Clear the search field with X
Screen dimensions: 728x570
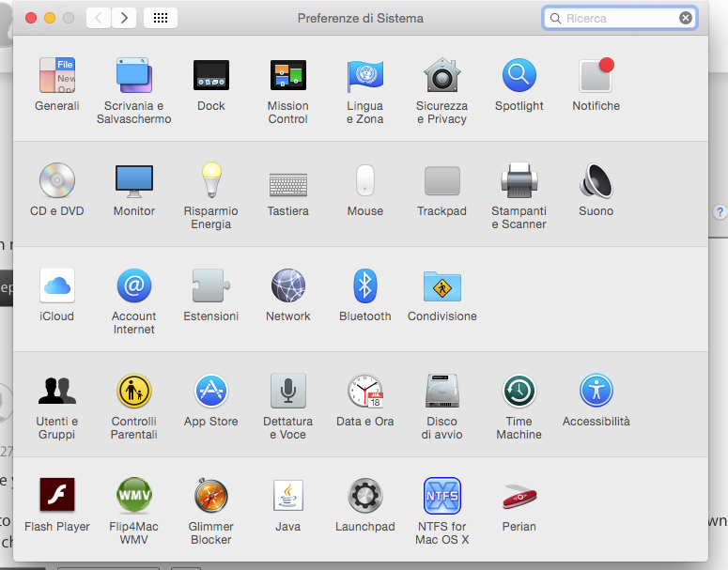point(686,18)
